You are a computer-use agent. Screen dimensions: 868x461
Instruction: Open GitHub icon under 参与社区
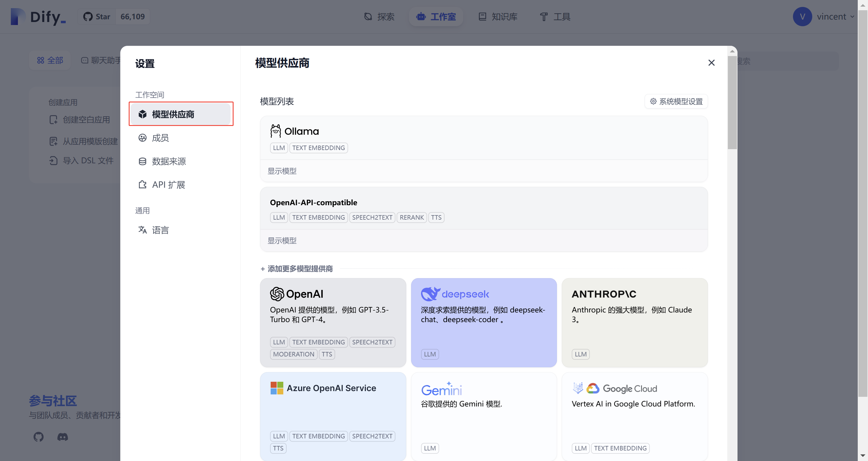click(38, 437)
